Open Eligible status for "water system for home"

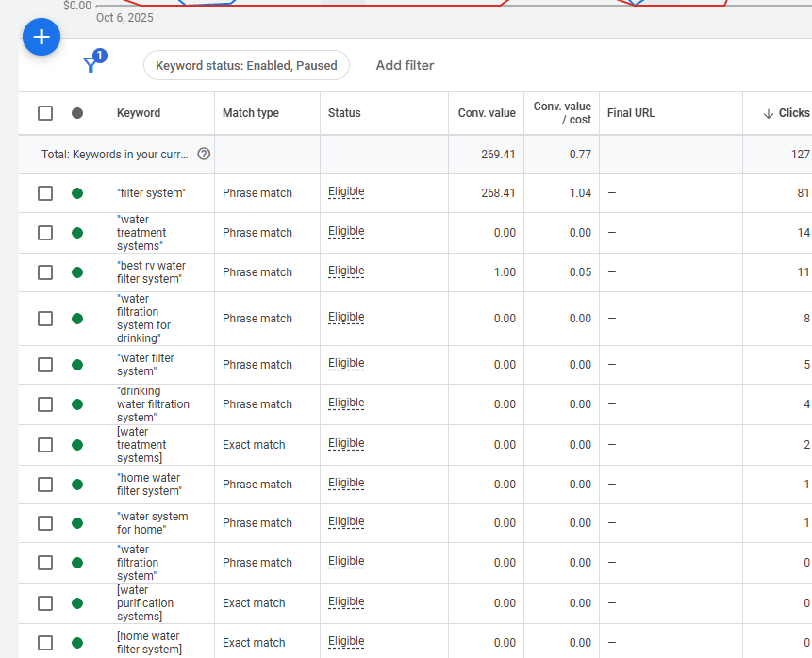tap(346, 522)
